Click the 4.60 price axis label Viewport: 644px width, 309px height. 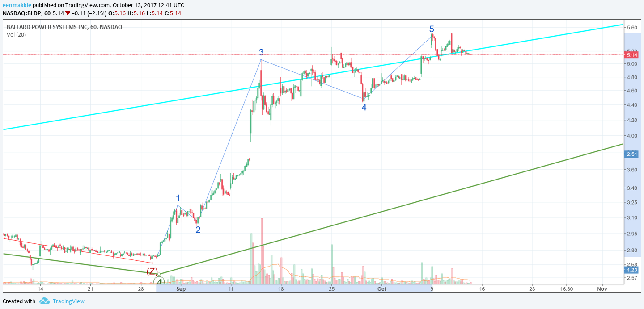[x=632, y=91]
